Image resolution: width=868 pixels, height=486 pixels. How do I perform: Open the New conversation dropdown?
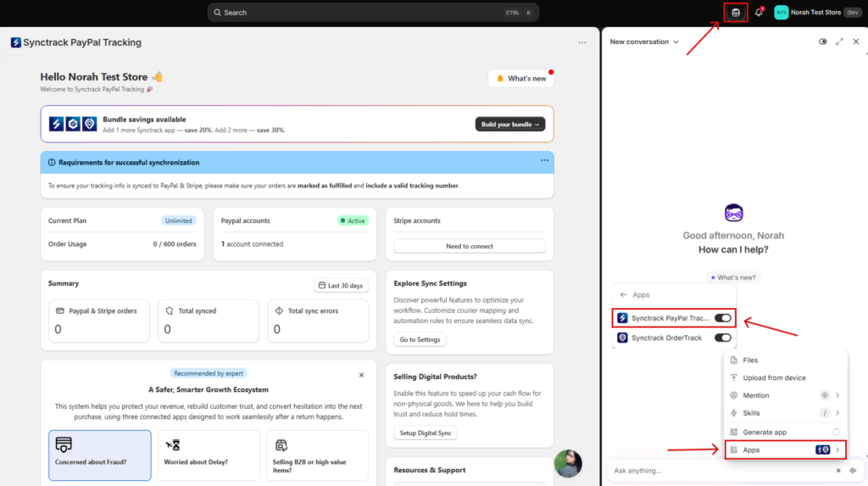[644, 42]
